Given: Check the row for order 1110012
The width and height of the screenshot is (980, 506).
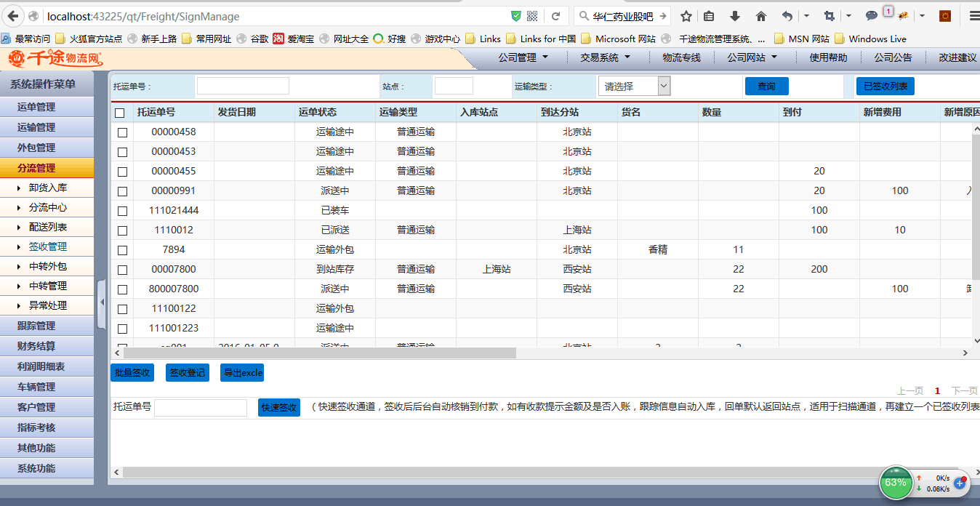Looking at the screenshot, I should pyautogui.click(x=122, y=230).
